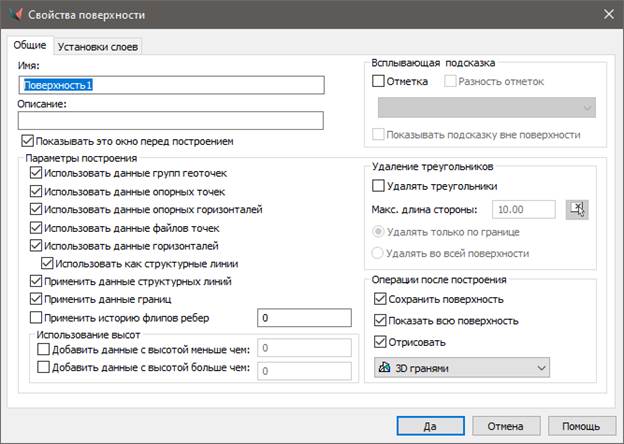The width and height of the screenshot is (624, 444).
Task: Toggle the Удалять треугольники checkbox
Action: tap(379, 186)
